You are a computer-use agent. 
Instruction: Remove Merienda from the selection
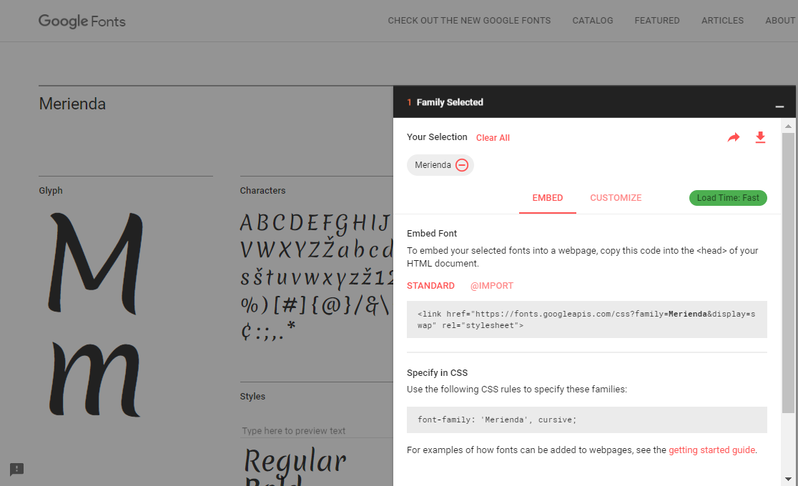(x=462, y=165)
